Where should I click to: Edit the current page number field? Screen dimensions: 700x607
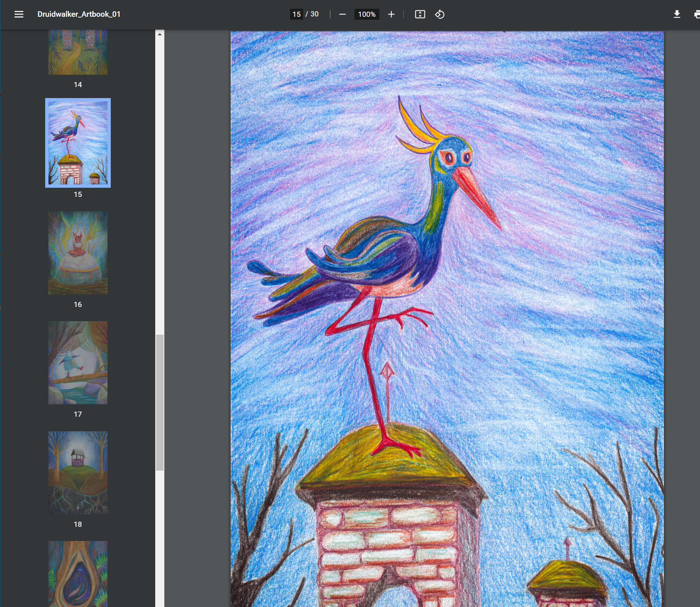click(297, 14)
